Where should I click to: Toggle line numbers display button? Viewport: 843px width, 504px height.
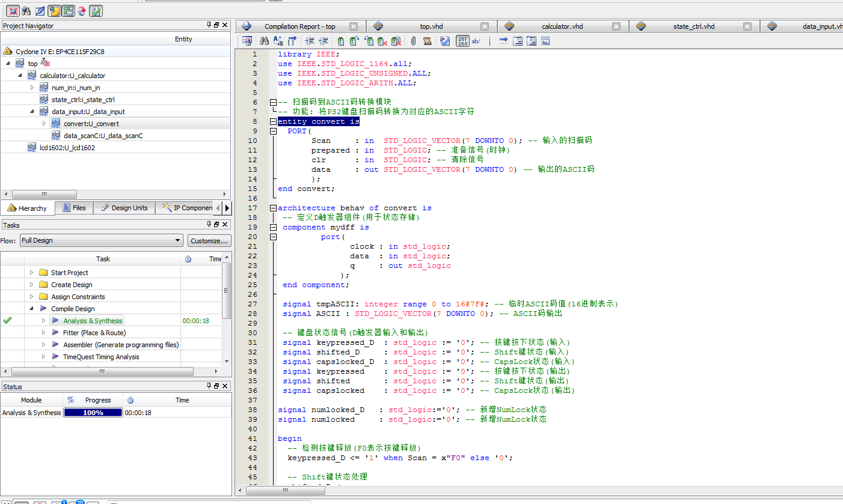[462, 41]
